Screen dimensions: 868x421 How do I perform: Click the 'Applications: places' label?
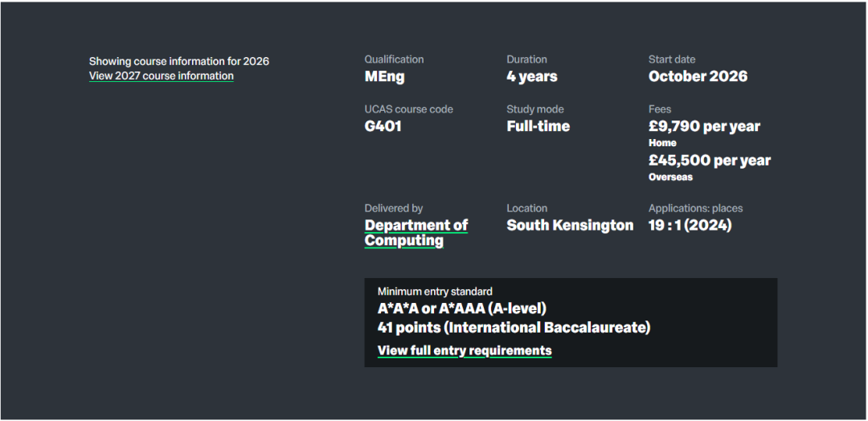[695, 208]
